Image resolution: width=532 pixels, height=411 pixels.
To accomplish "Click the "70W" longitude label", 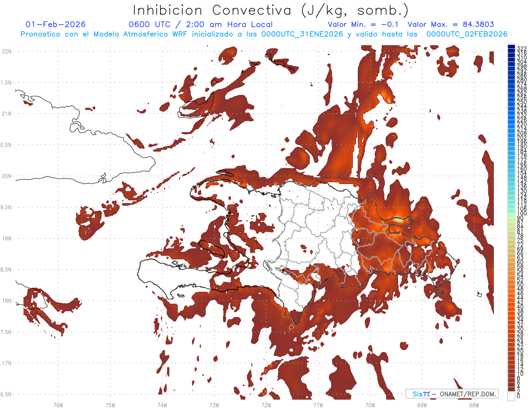I will [x=370, y=405].
